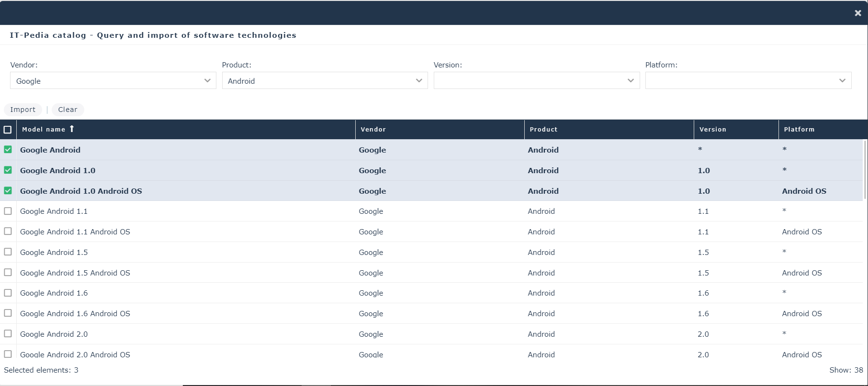
Task: Sort by the Vendor column header
Action: tap(373, 130)
